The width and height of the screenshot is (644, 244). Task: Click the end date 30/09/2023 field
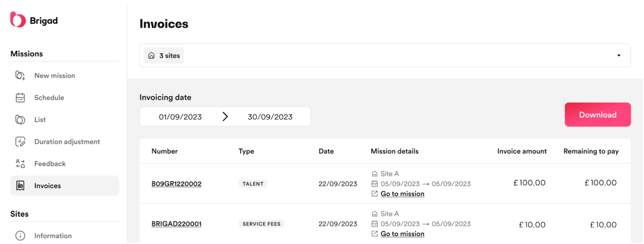270,117
